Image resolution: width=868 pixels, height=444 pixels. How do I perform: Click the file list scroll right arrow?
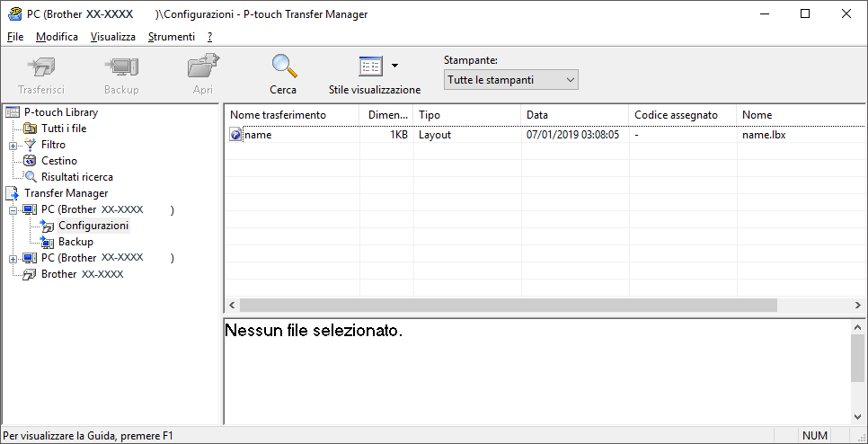coord(857,305)
